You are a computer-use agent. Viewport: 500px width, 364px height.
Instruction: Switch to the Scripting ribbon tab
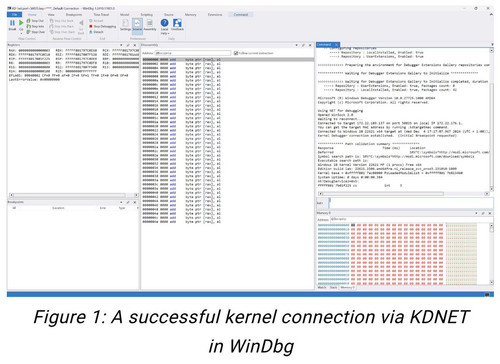pos(146,15)
